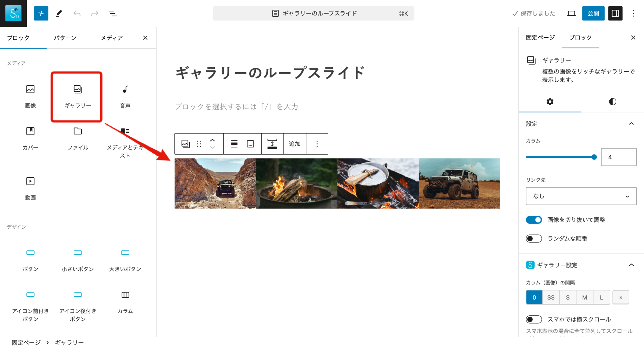Open the document list view icon

(112, 13)
